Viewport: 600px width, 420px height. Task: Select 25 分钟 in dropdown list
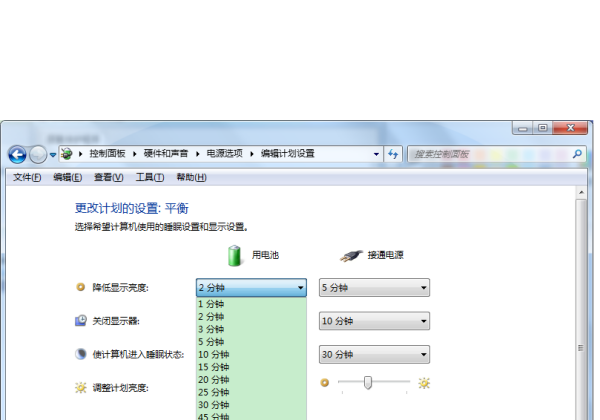click(x=251, y=392)
